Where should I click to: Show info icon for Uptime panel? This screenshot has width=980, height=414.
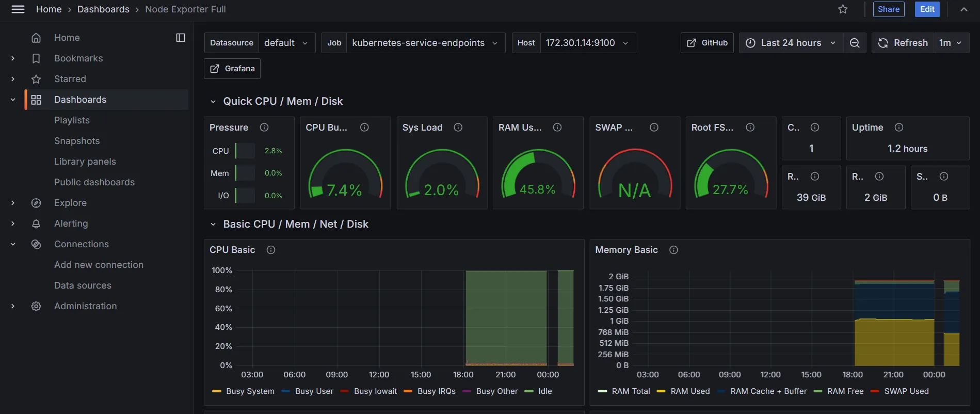[899, 128]
